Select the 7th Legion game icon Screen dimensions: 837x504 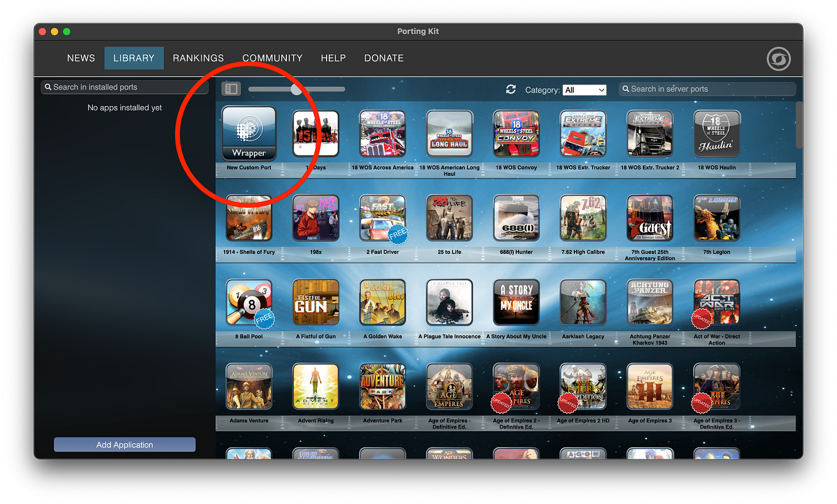coord(717,218)
